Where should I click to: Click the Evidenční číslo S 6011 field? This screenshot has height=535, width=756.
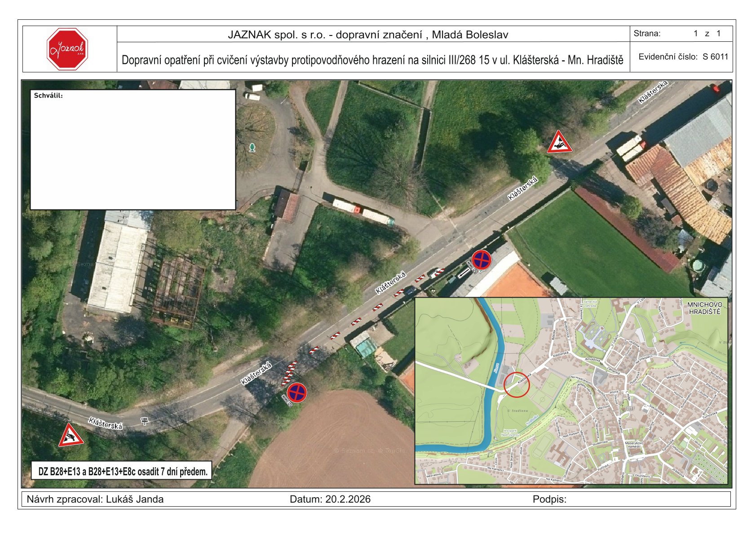pyautogui.click(x=683, y=57)
